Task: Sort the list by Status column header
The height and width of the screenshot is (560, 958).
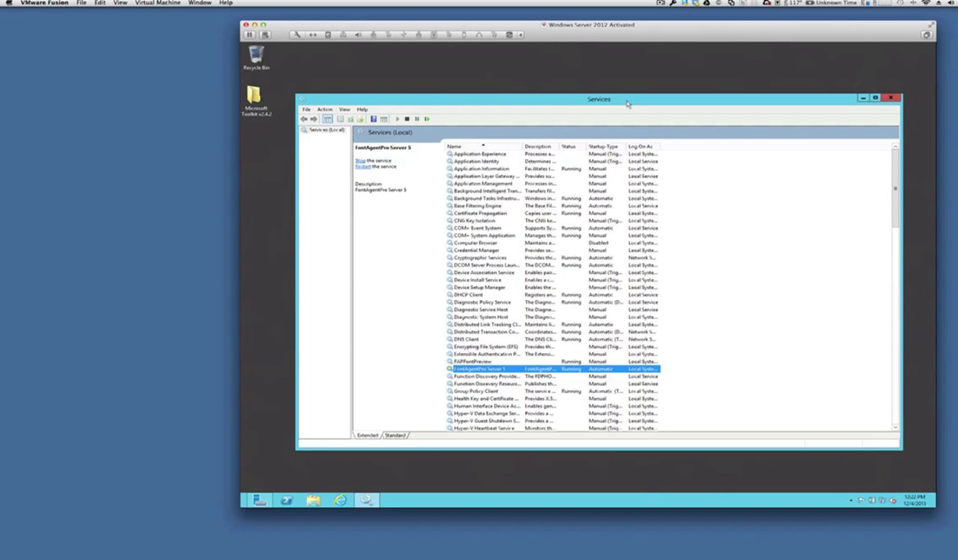Action: click(x=568, y=146)
